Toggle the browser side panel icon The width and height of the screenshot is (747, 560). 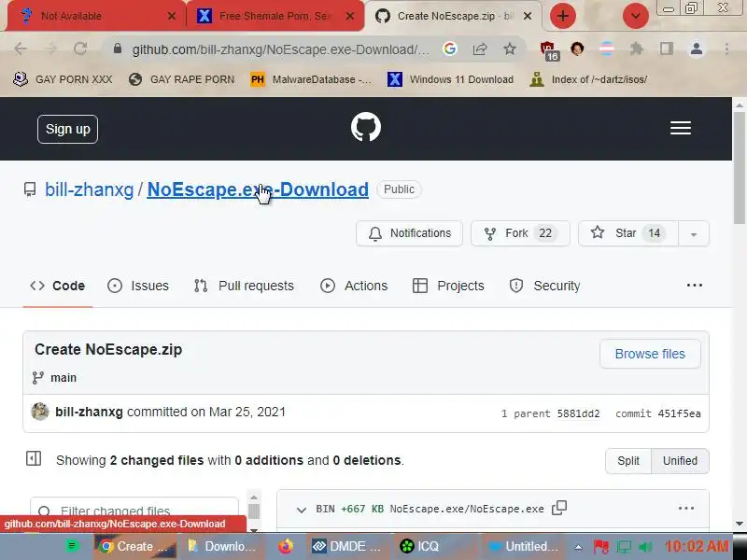point(667,49)
